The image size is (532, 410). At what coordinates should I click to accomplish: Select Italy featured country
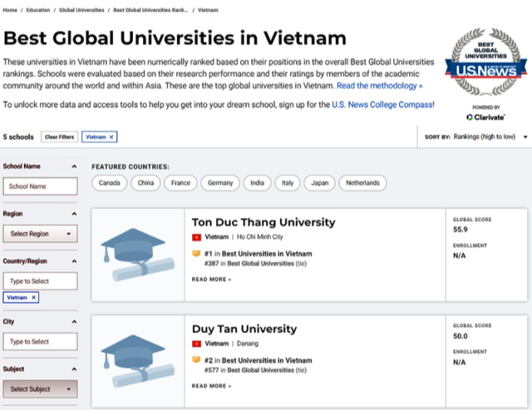[288, 183]
